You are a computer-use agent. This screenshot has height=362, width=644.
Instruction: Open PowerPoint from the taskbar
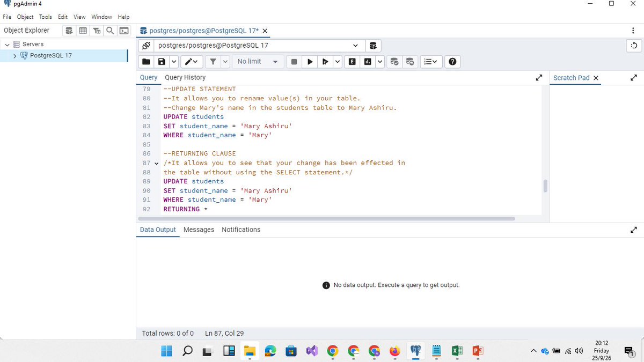(x=477, y=351)
